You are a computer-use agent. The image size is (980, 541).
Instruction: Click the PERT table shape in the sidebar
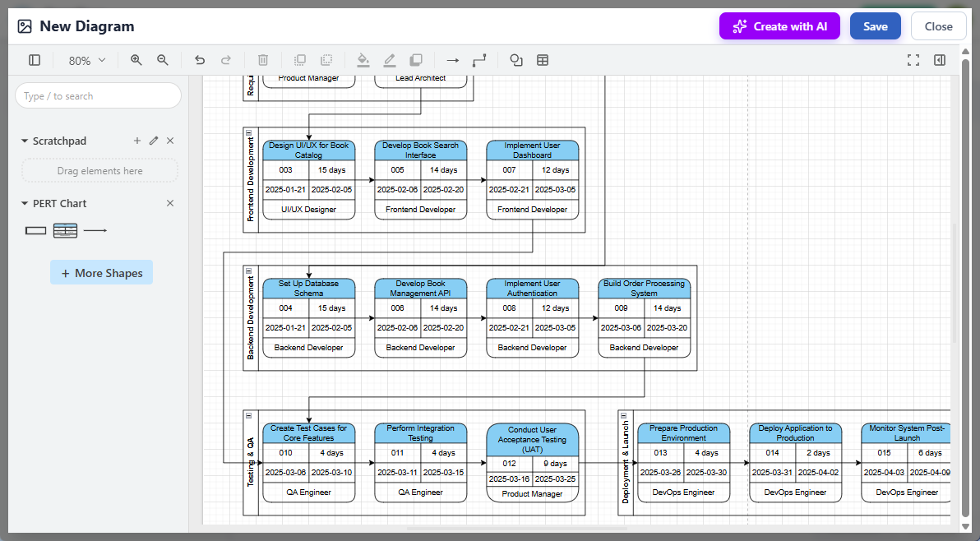coord(66,230)
